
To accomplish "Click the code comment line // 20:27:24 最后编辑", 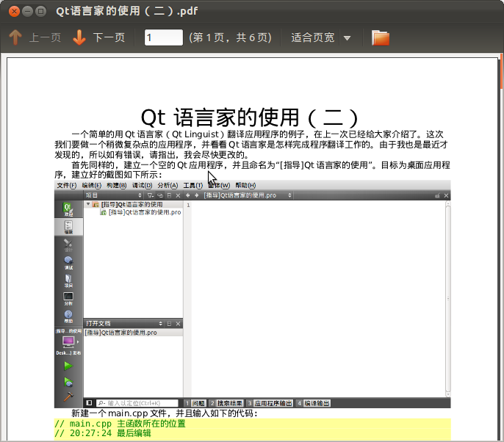I will click(103, 433).
